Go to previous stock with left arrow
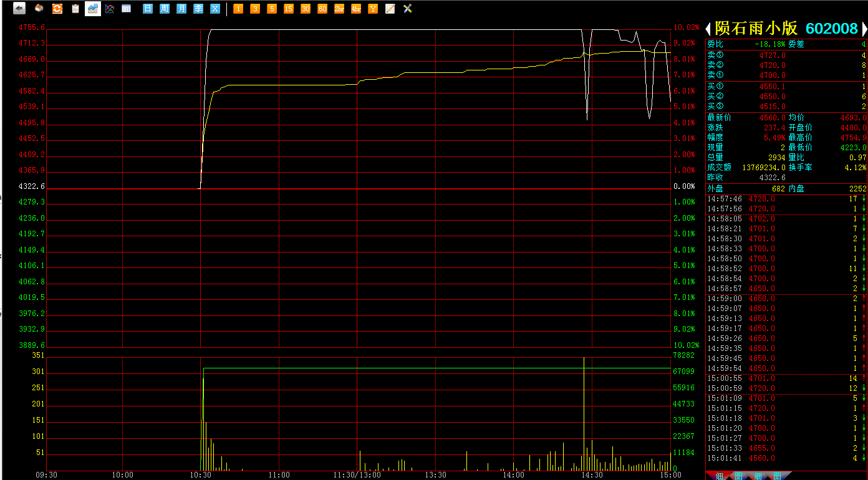Image resolution: width=868 pixels, height=480 pixels. point(708,29)
